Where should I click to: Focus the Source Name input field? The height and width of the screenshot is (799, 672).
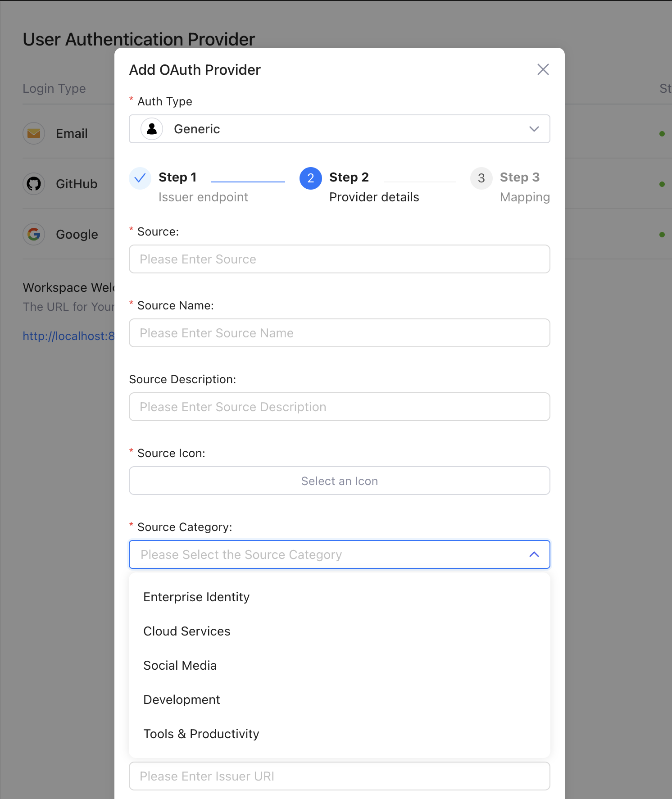339,333
